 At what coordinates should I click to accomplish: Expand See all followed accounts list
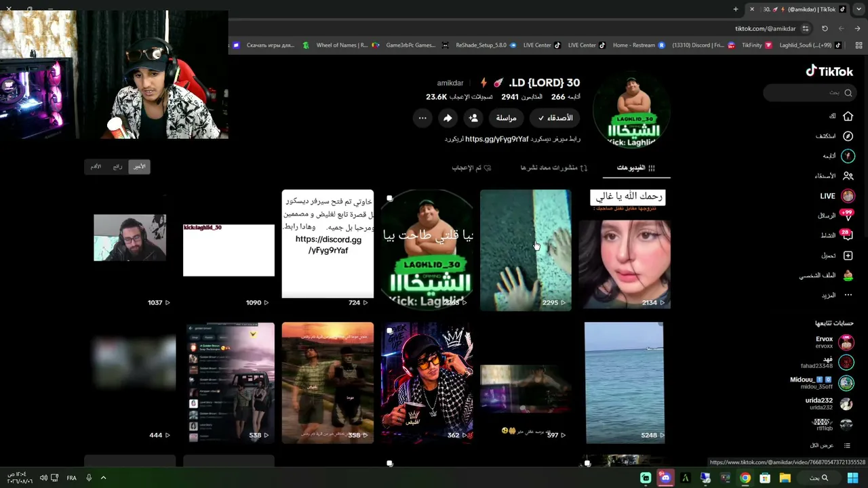click(831, 445)
